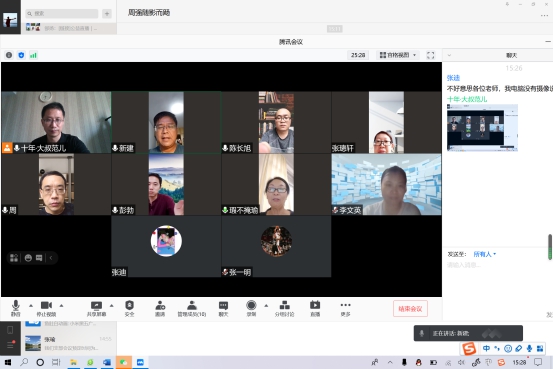Image resolution: width=553 pixels, height=369 pixels.
Task: Click the 邀请 invite icon
Action: [160, 308]
